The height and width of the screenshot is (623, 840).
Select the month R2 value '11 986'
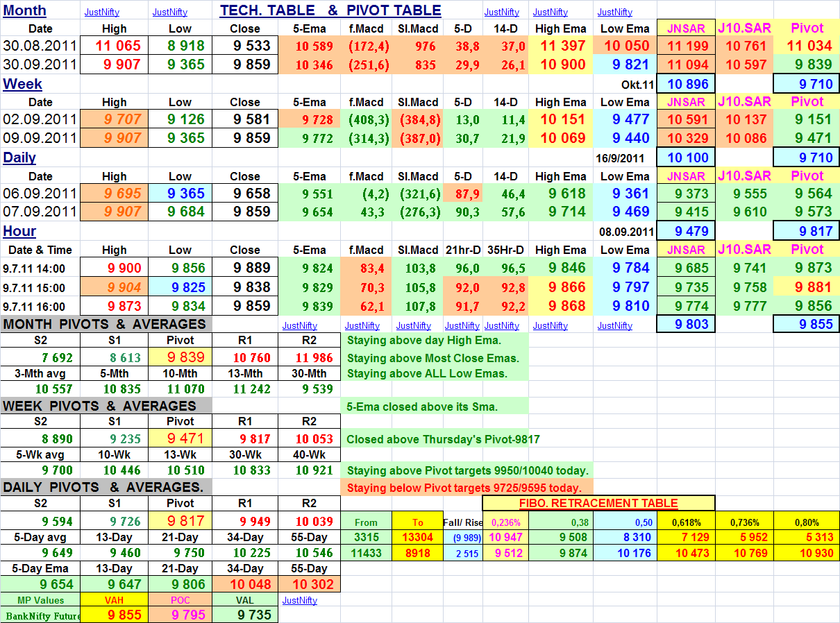[x=310, y=357]
